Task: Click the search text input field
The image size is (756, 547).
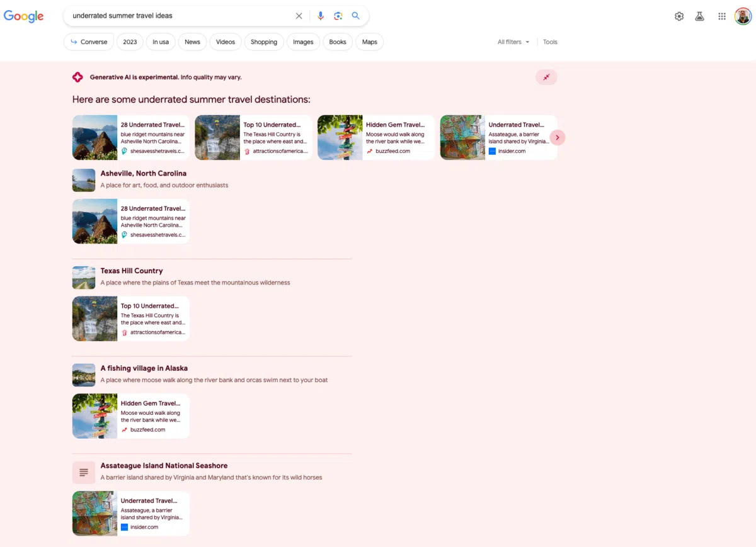Action: (x=180, y=16)
